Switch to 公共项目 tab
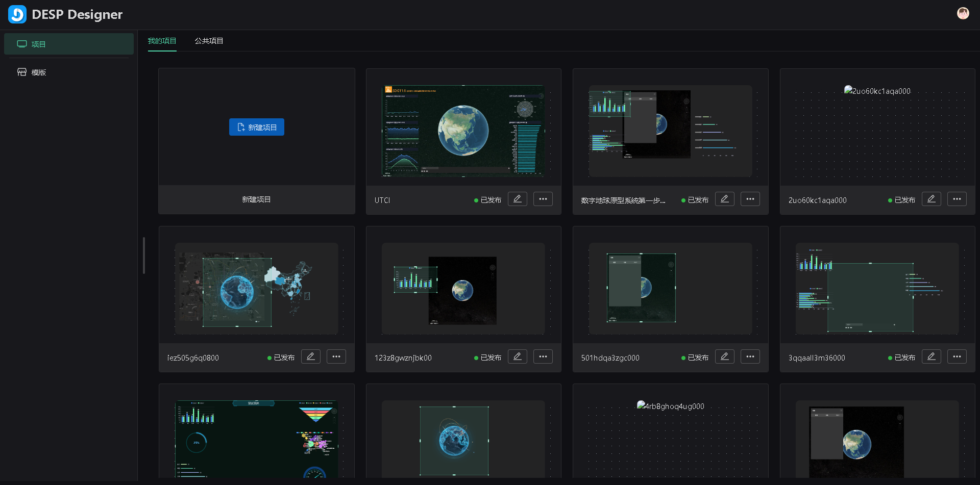This screenshot has width=980, height=485. pos(209,41)
